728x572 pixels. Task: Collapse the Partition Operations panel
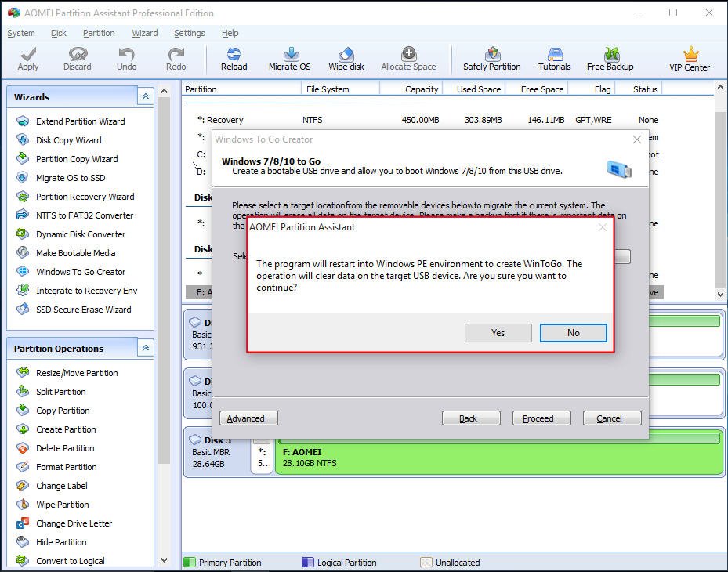(x=145, y=348)
